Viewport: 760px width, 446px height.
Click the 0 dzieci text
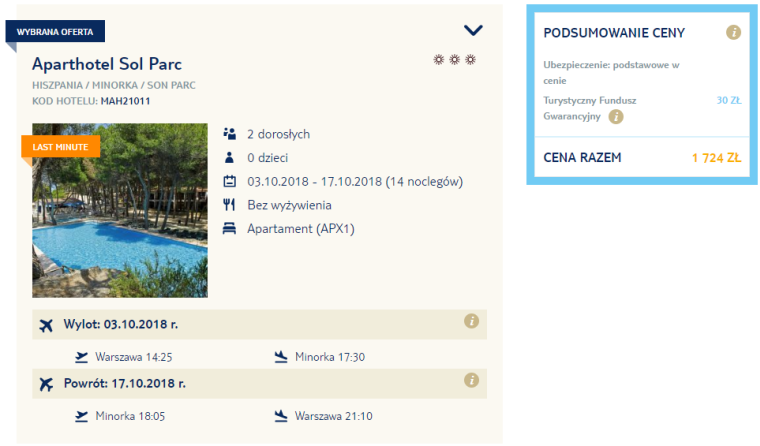click(x=268, y=158)
